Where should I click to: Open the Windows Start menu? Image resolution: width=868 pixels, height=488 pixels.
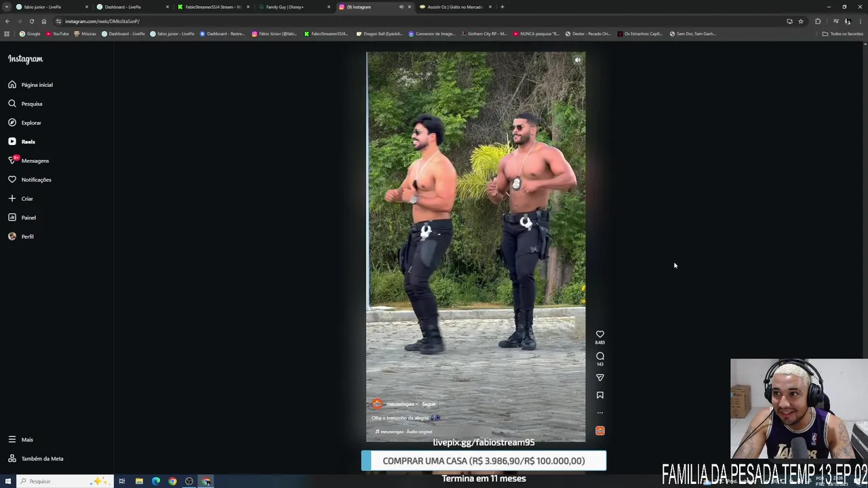[x=7, y=481]
